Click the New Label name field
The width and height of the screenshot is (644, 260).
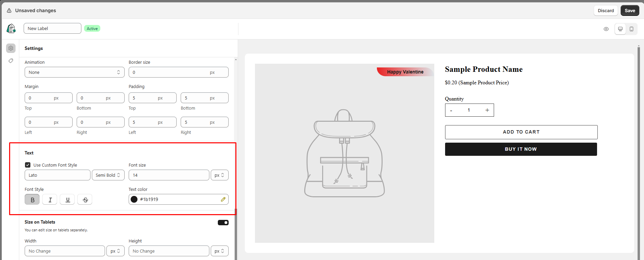(x=52, y=28)
